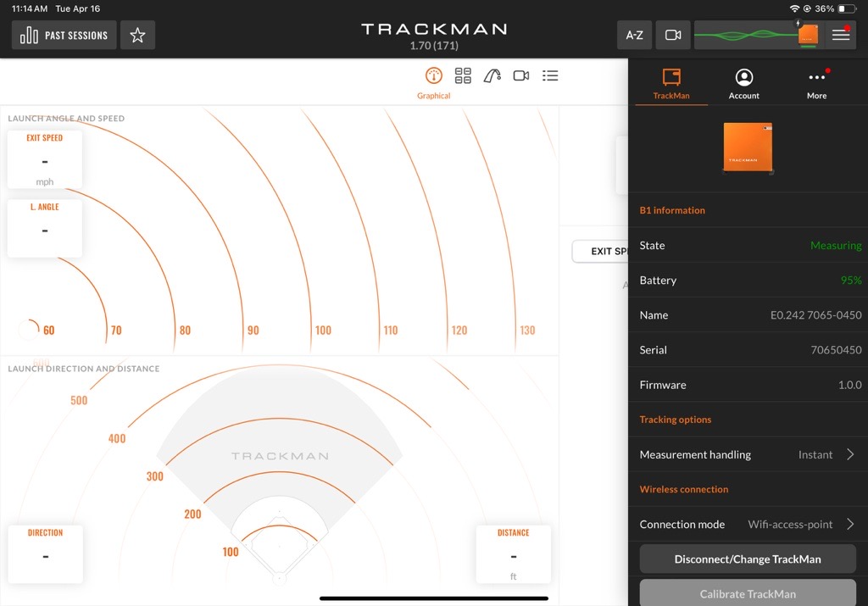This screenshot has width=868, height=606.
Task: Switch to the Account tab
Action: tap(743, 82)
